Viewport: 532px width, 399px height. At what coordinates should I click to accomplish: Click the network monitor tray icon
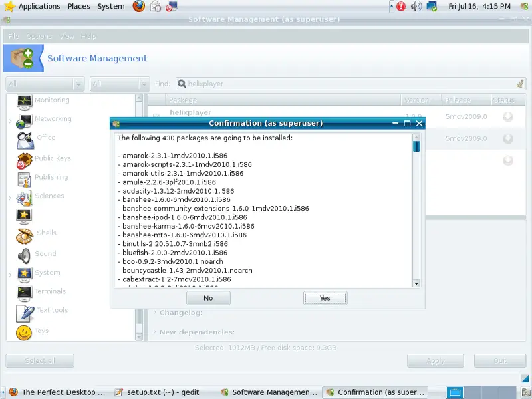(432, 6)
